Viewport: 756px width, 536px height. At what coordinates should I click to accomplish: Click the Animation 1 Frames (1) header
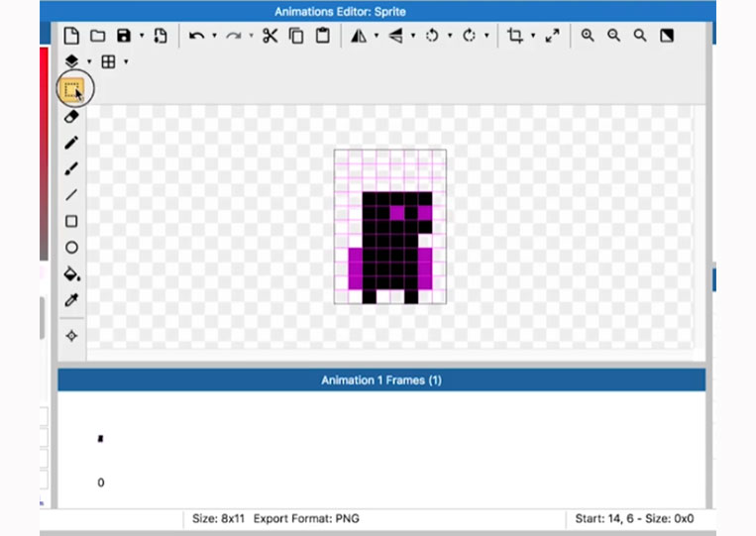pyautogui.click(x=381, y=380)
